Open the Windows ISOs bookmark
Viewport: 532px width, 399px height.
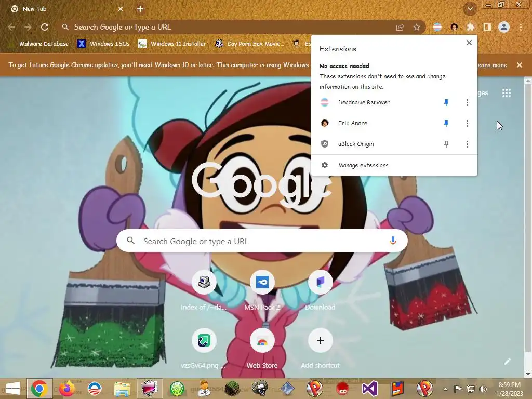103,44
